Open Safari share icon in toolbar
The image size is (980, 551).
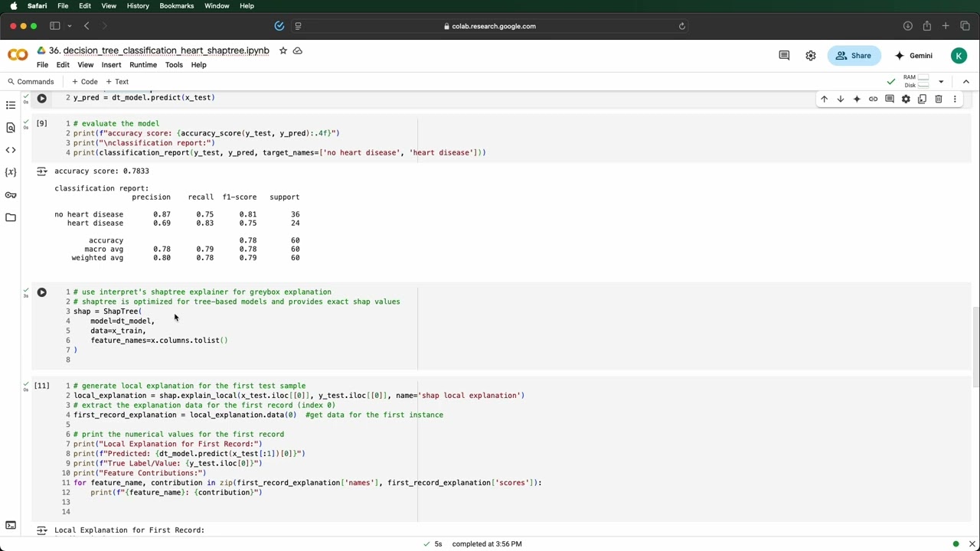tap(926, 26)
